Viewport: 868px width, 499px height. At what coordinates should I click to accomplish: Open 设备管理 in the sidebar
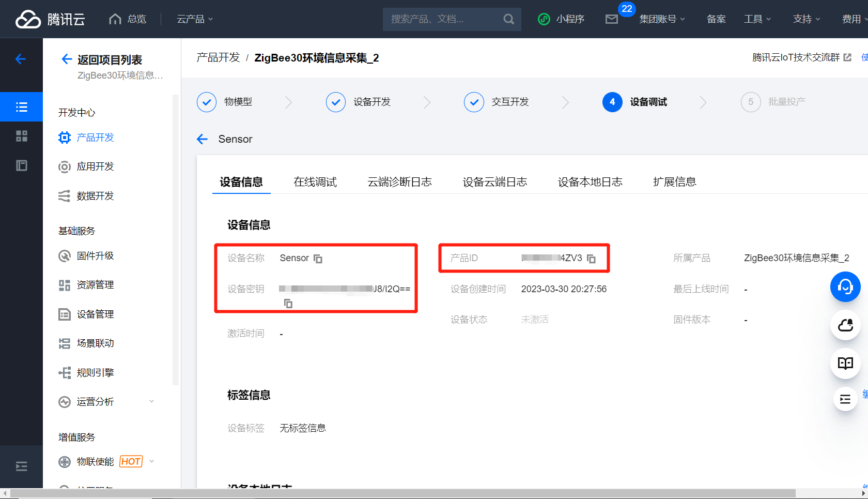pyautogui.click(x=95, y=314)
